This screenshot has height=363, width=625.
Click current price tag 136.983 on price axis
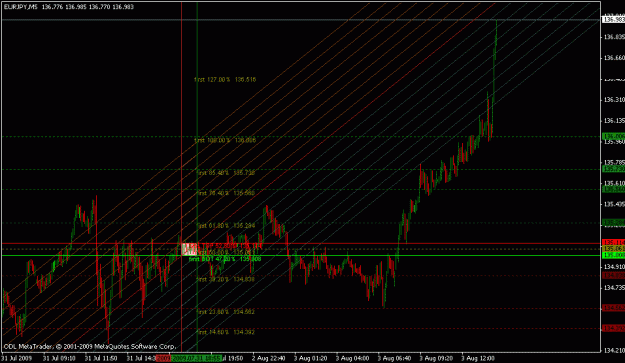[613, 20]
